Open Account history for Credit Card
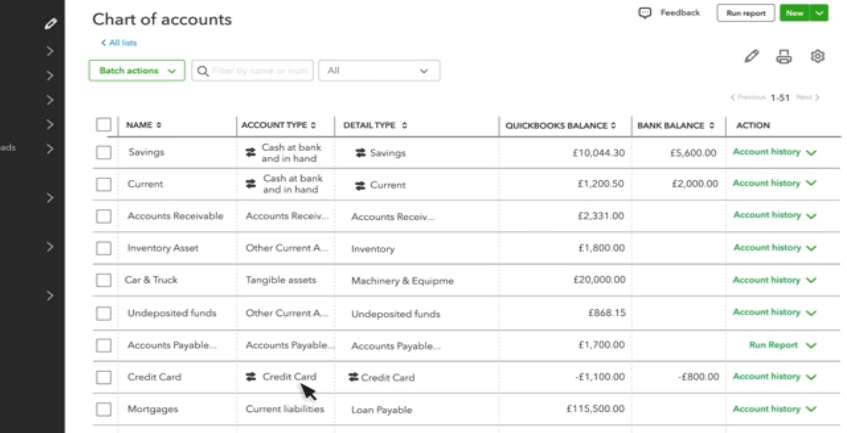Viewport: 847px width, 433px height. tap(767, 376)
